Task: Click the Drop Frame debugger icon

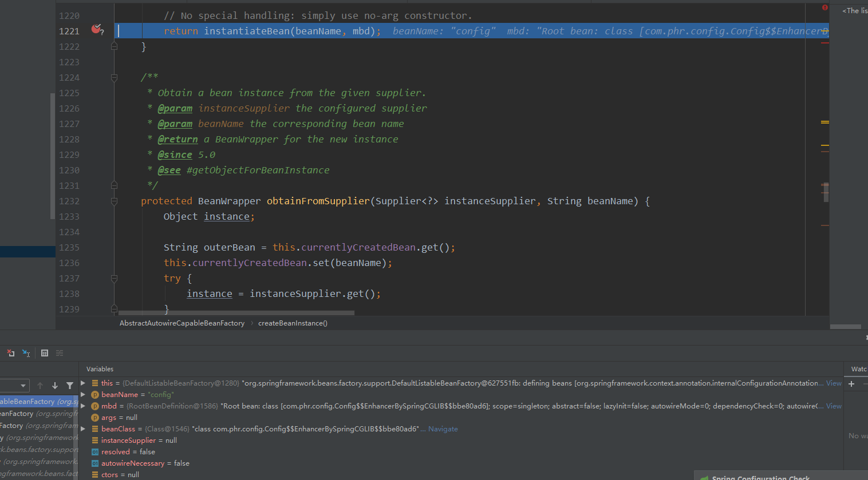Action: point(10,353)
